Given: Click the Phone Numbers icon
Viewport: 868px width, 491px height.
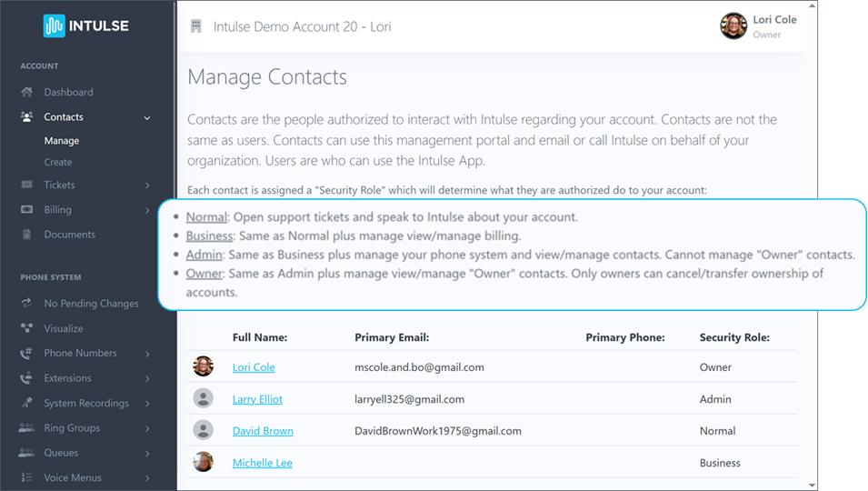Looking at the screenshot, I should [x=26, y=354].
